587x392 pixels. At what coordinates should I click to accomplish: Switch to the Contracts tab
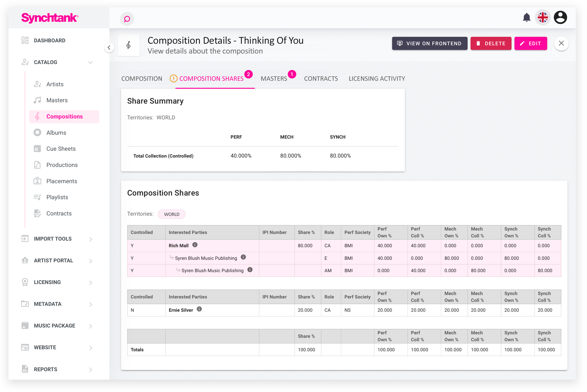(321, 78)
